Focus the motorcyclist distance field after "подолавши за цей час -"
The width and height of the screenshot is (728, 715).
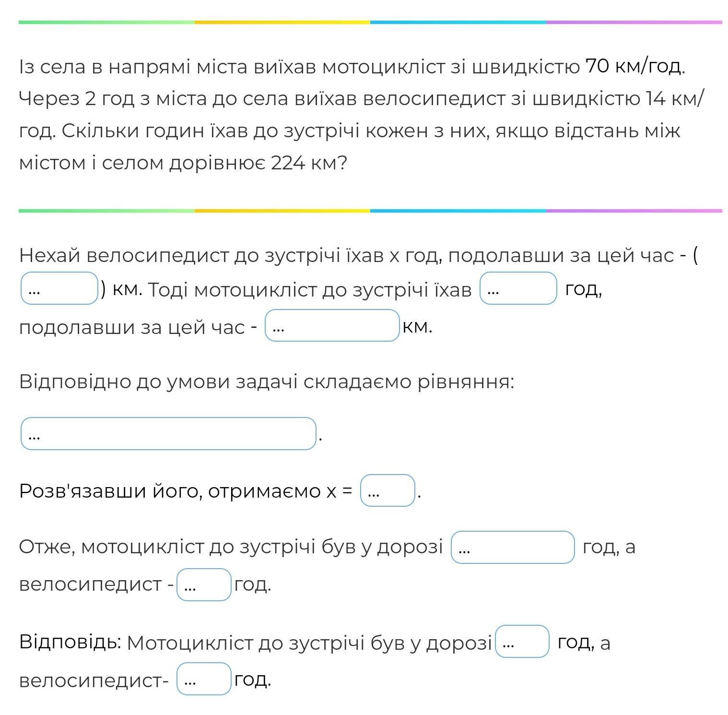[x=332, y=325]
